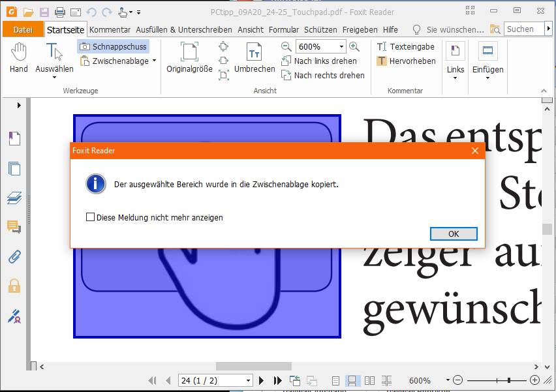556x392 pixels.
Task: Expand the Auswählen dropdown arrow
Action: [54, 77]
